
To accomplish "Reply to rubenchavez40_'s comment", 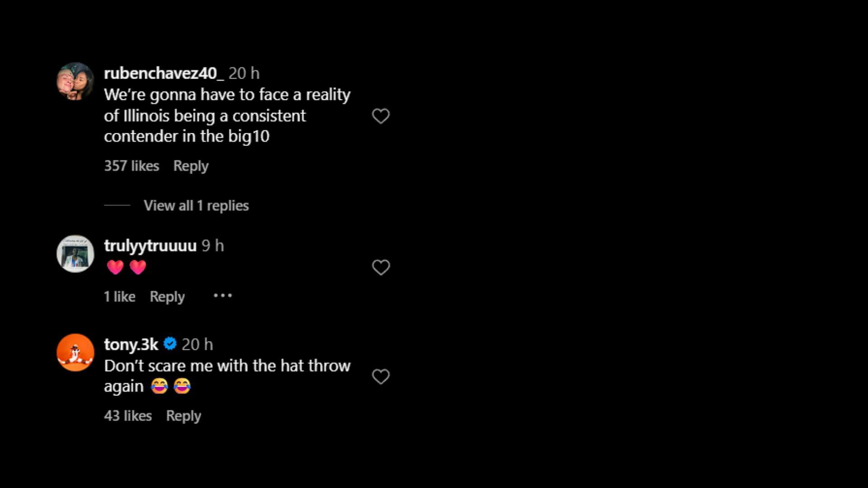I will pos(191,166).
